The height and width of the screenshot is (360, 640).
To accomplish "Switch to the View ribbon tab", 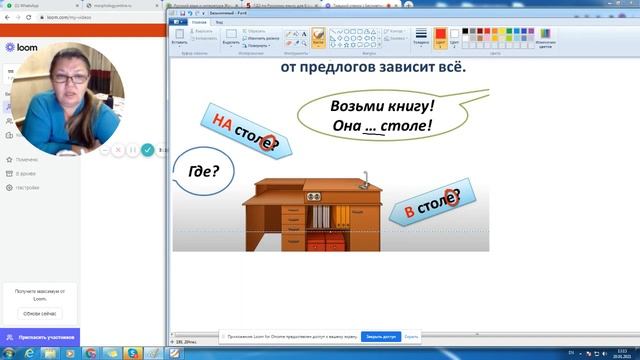I will click(219, 22).
